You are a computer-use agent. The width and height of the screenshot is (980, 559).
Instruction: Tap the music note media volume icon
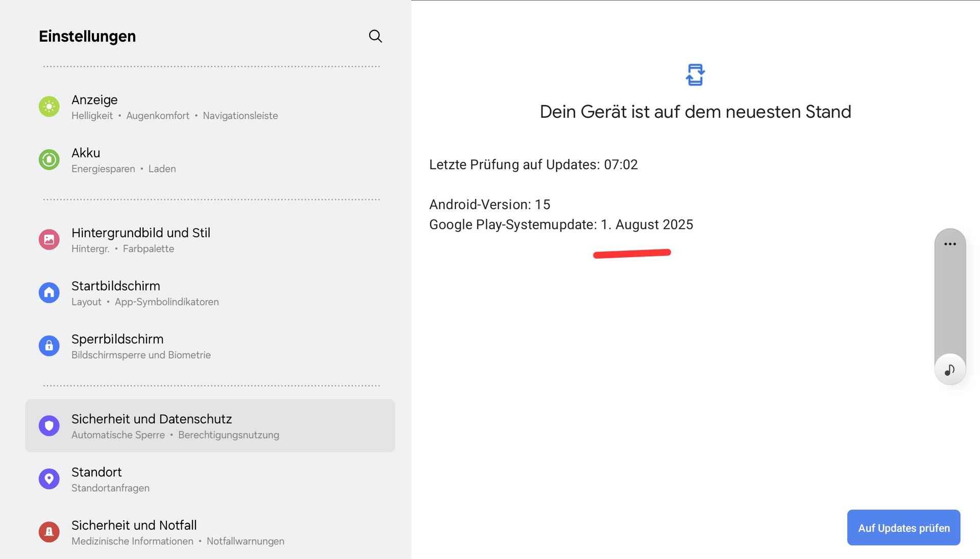(950, 370)
